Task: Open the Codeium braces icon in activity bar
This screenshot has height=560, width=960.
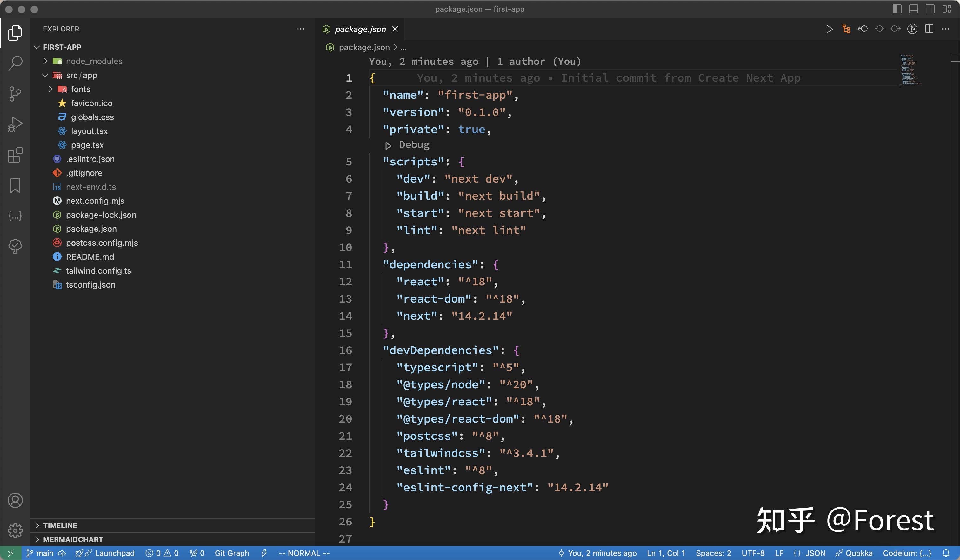Action: tap(15, 216)
